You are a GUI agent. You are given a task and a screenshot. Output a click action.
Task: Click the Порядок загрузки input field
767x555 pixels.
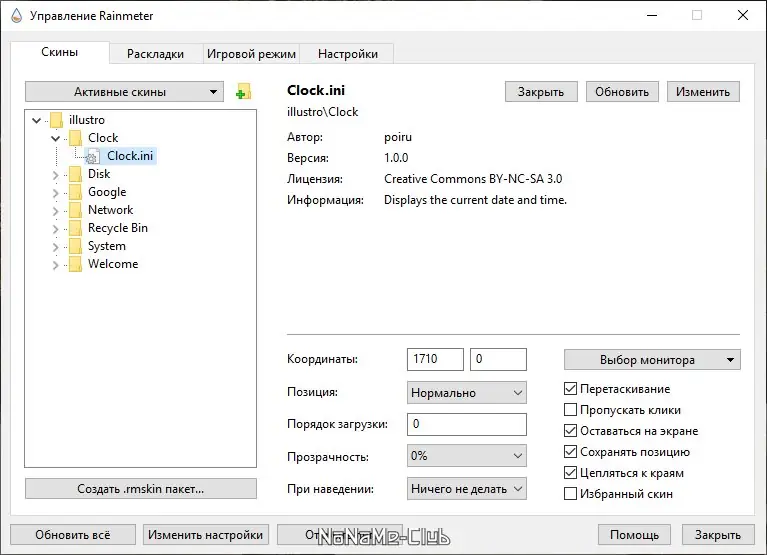point(467,424)
